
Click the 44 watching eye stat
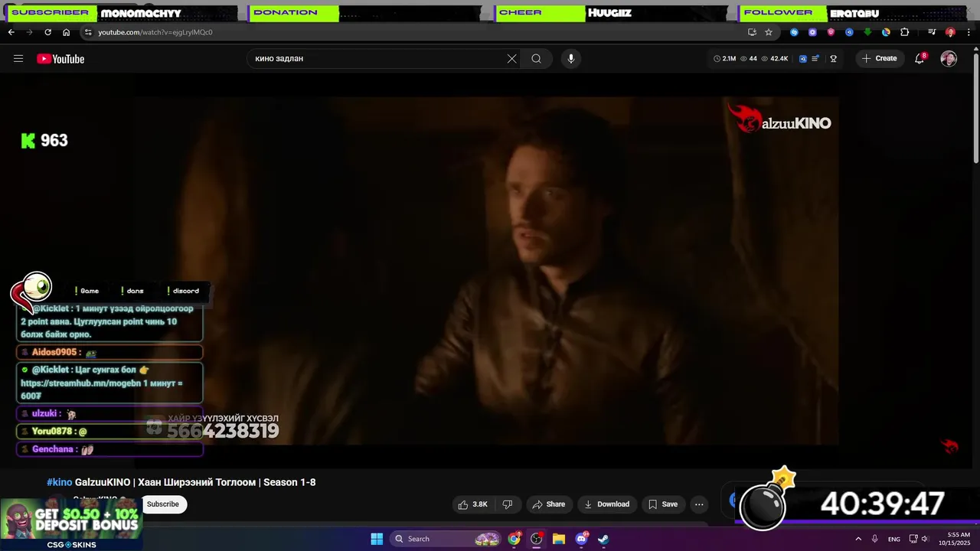pyautogui.click(x=748, y=59)
